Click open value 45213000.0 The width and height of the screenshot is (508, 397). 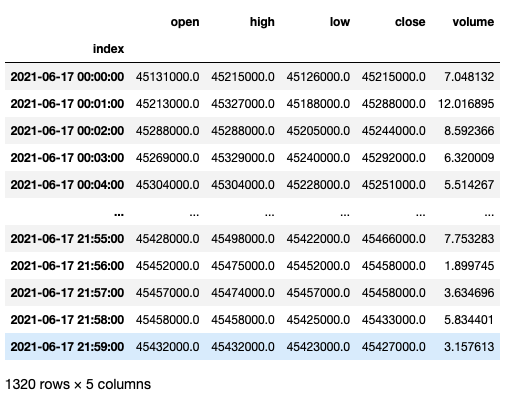(167, 104)
